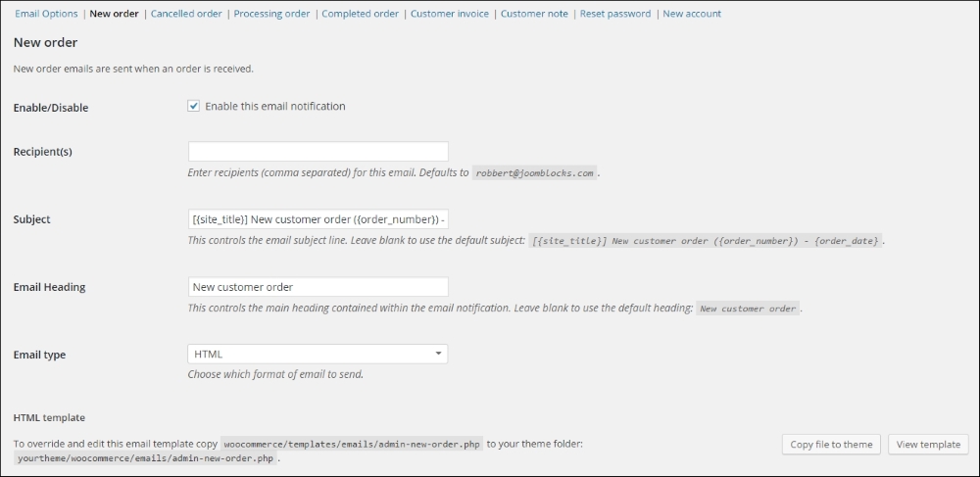Open the Processing order tab

(271, 14)
